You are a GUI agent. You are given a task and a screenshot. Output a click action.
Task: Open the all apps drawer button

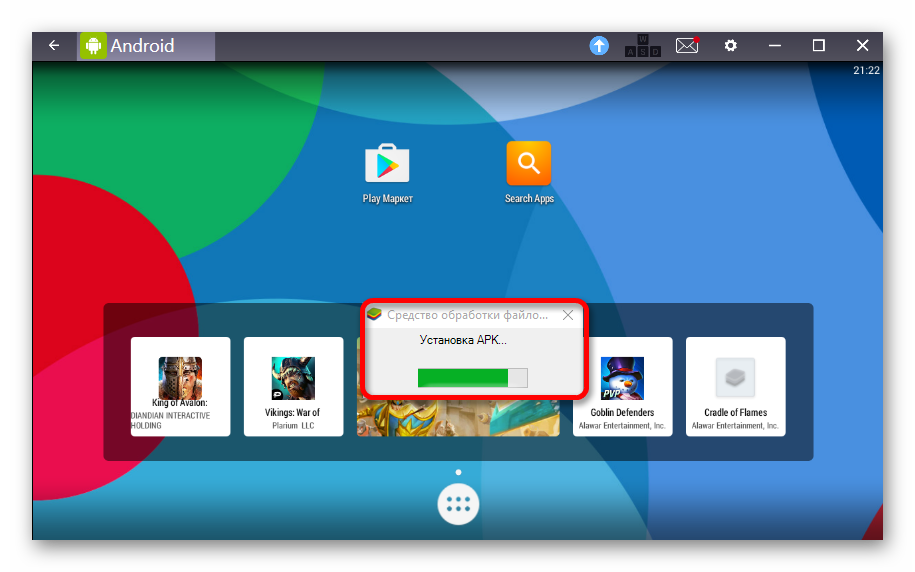click(x=458, y=504)
